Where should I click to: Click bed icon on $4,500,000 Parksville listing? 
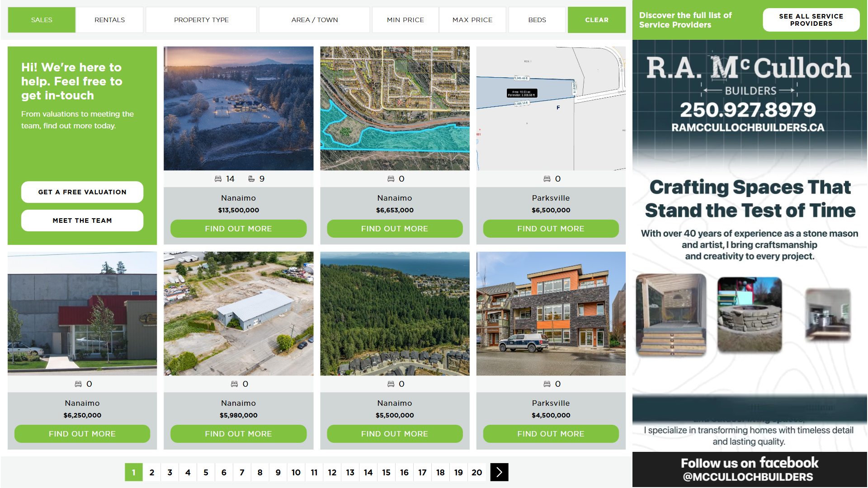[x=547, y=384]
